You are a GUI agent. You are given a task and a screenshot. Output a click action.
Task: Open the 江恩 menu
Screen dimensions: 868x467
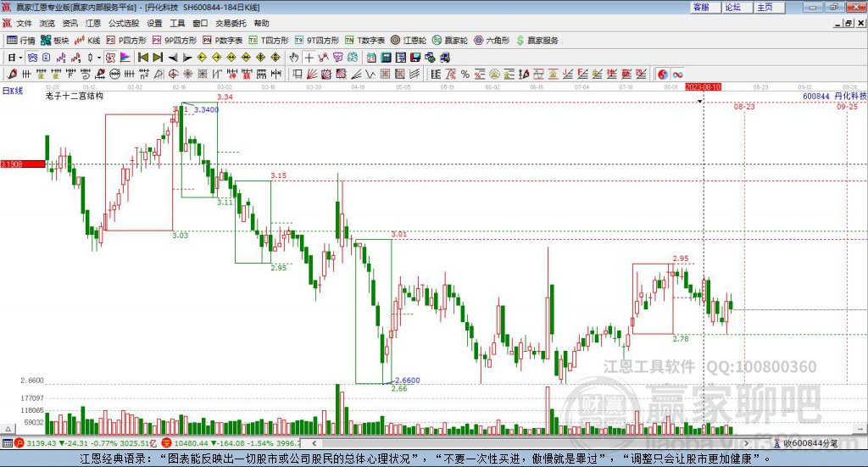pos(93,23)
